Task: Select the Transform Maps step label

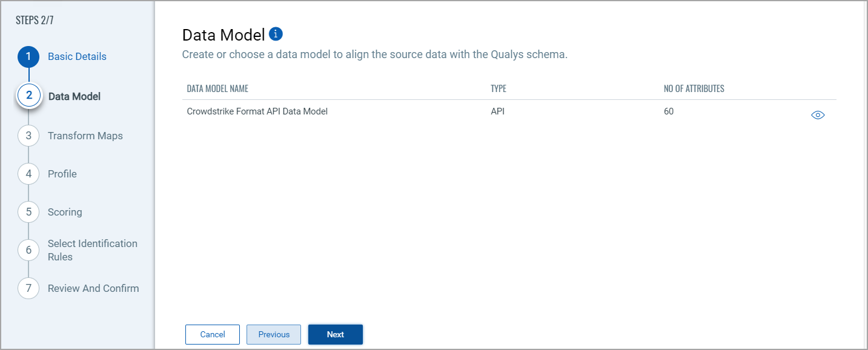Action: click(x=85, y=136)
